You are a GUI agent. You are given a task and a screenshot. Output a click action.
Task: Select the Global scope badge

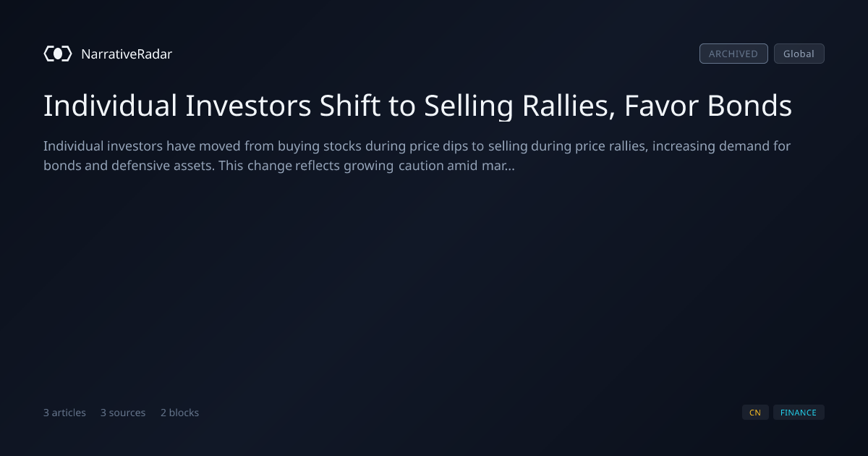click(x=799, y=54)
